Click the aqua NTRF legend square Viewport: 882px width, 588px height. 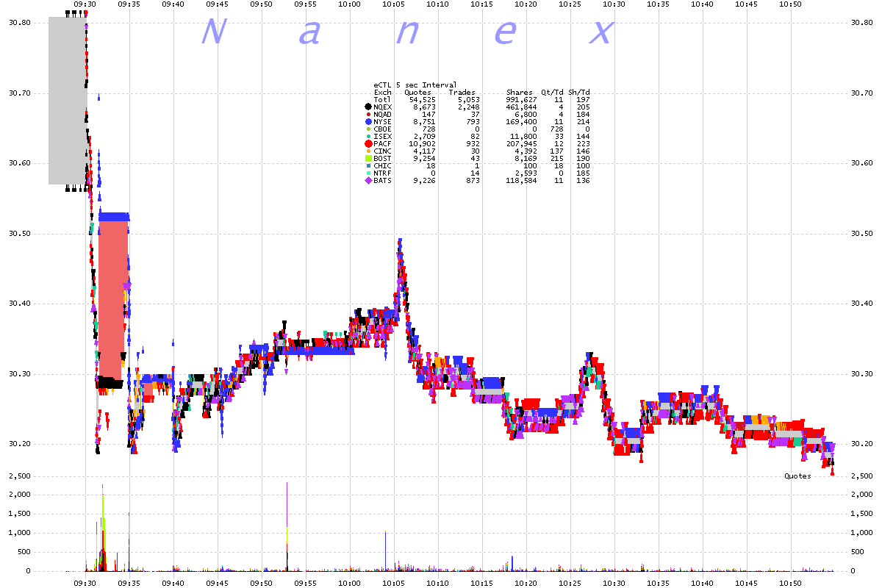pos(368,173)
